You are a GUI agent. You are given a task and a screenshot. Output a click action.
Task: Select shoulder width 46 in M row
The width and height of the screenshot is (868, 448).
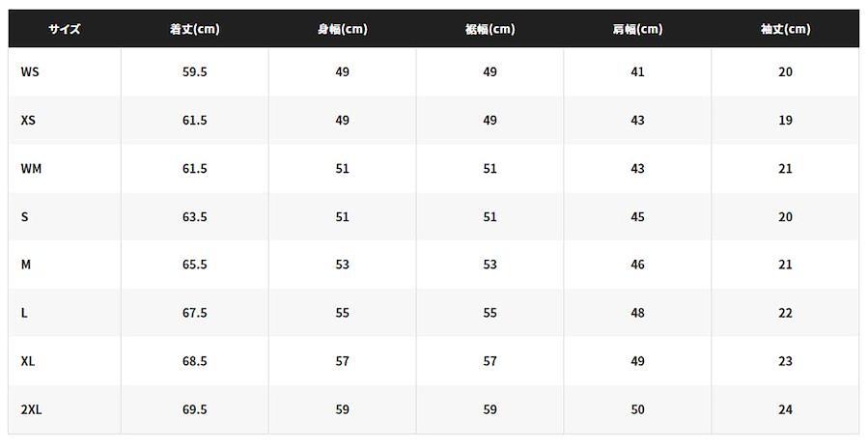tap(637, 265)
